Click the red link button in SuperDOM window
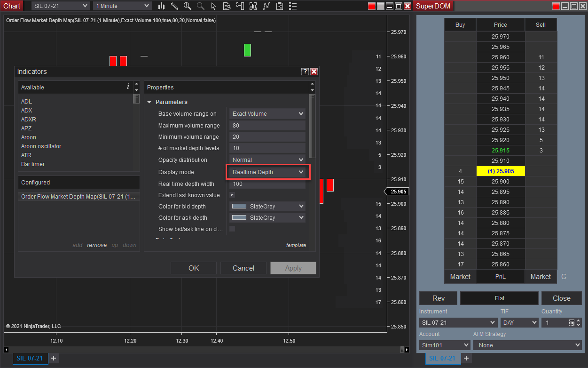The height and width of the screenshot is (368, 588). click(x=556, y=6)
